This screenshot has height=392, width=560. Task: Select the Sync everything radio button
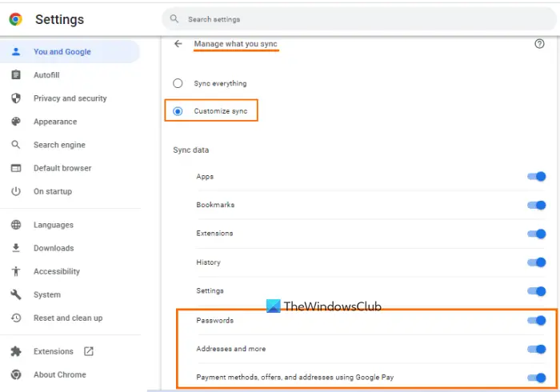178,83
